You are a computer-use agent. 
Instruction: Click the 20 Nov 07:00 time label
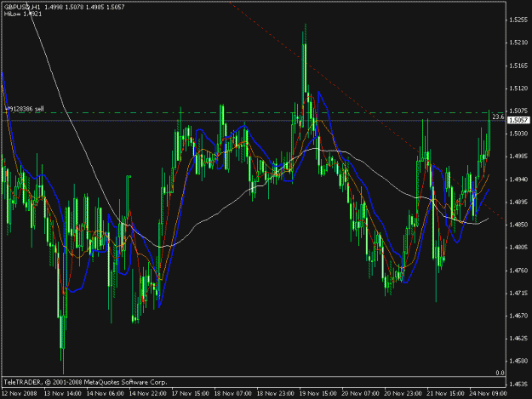(360, 394)
